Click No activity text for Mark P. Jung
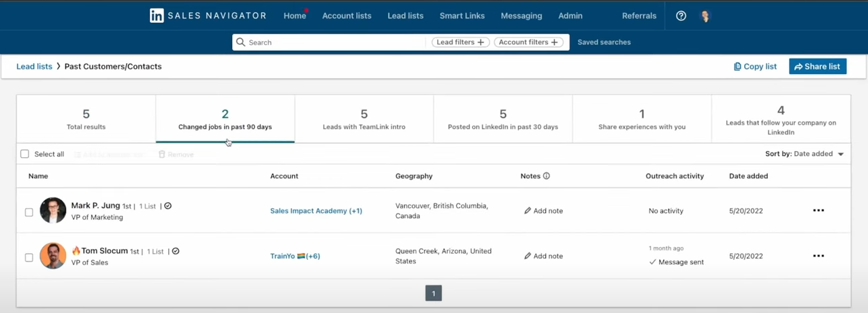 pyautogui.click(x=666, y=211)
